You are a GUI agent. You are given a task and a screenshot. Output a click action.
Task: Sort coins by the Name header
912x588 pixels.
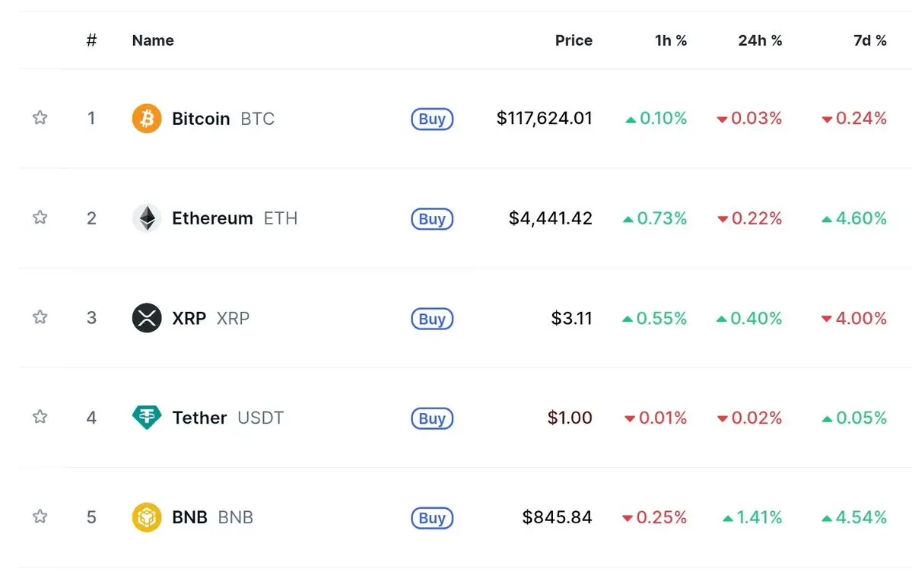(x=153, y=40)
